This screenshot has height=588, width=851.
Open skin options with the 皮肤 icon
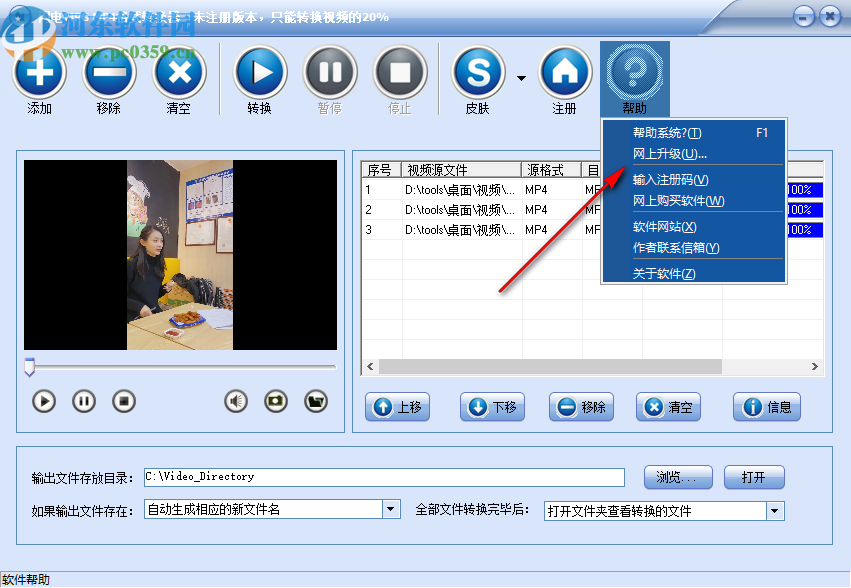478,71
